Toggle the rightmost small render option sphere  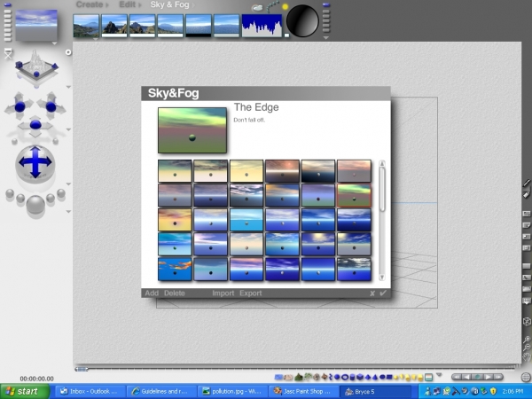pos(61,193)
